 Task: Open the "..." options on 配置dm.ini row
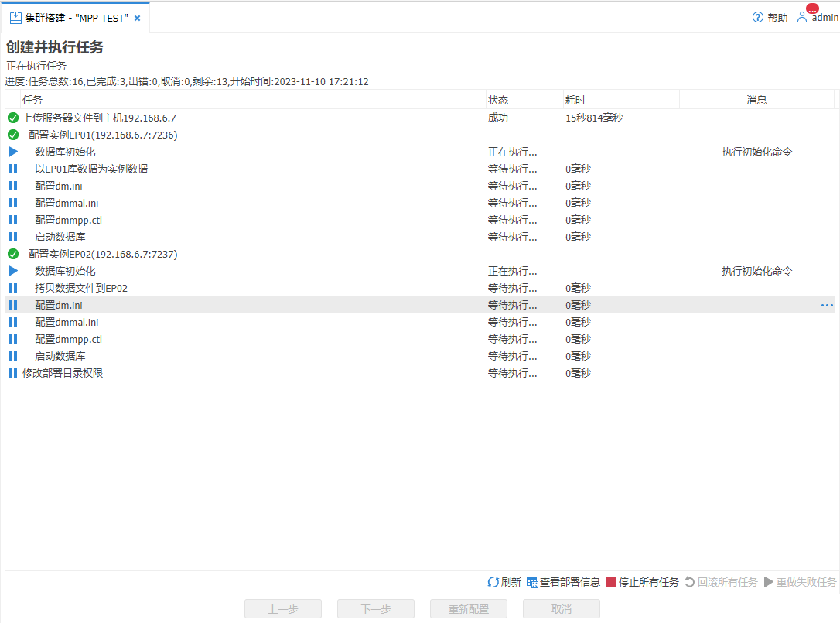(x=828, y=305)
